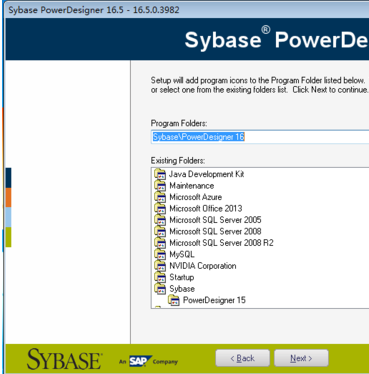Click the Microsoft Office 2013 folder icon
Screen dimensions: 369x374
click(160, 209)
